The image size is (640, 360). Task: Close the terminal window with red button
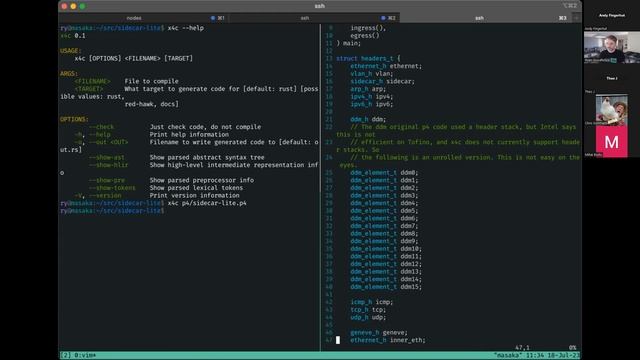tap(64, 6)
